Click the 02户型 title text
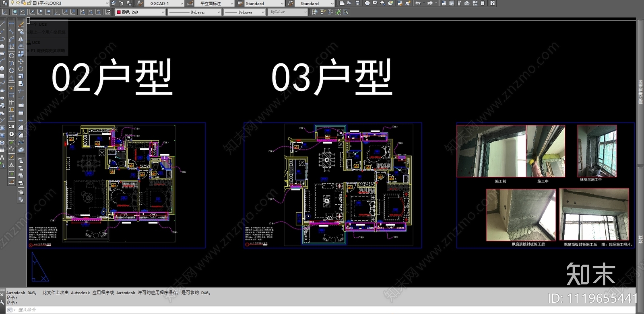The width and height of the screenshot is (644, 314). click(x=112, y=76)
